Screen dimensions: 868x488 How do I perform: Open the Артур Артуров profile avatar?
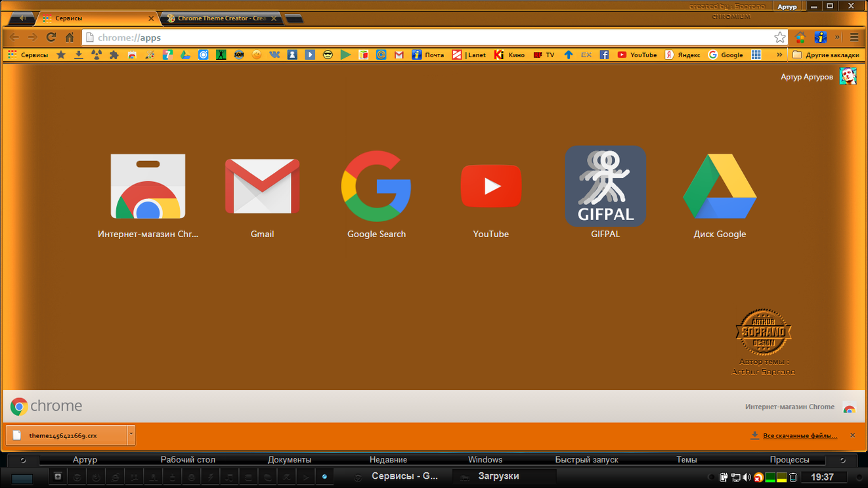tap(848, 77)
